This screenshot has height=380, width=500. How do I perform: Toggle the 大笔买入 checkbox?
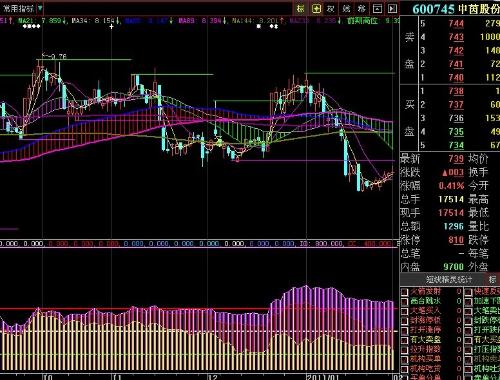point(405,312)
